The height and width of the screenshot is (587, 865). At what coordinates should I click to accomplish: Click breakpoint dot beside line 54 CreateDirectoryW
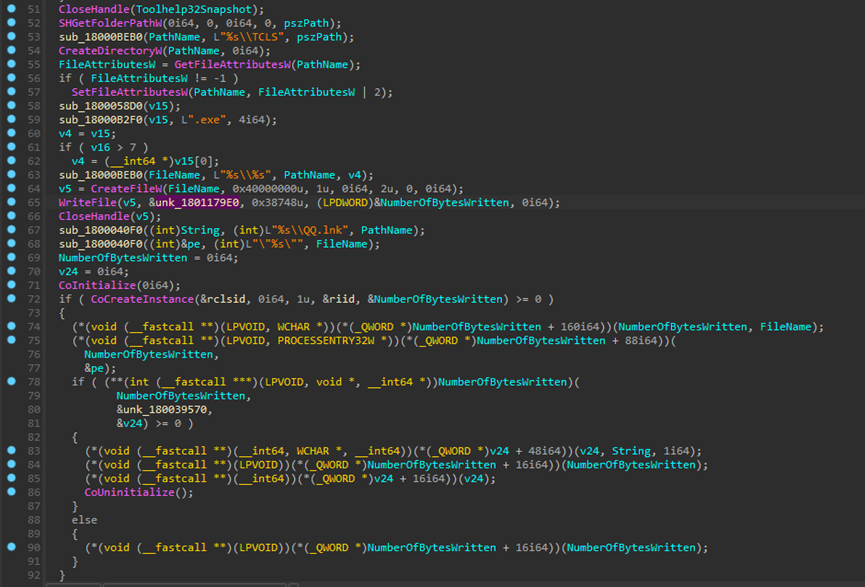coord(11,49)
